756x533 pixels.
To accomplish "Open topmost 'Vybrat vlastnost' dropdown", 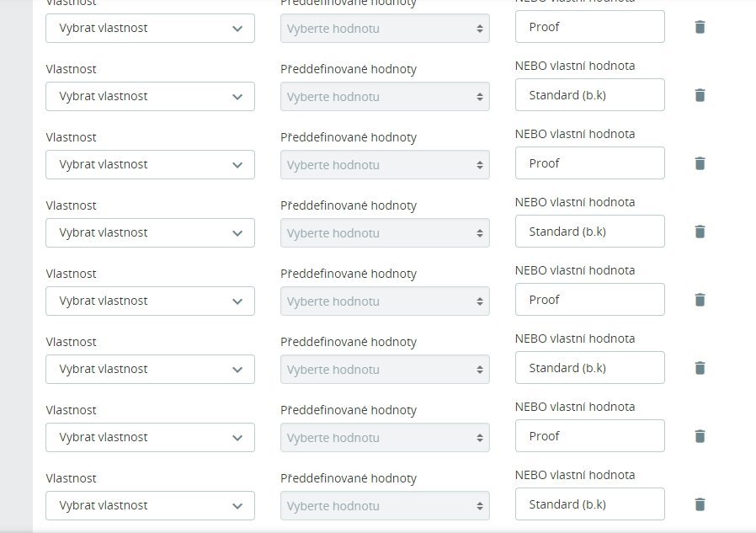I will 150,28.
